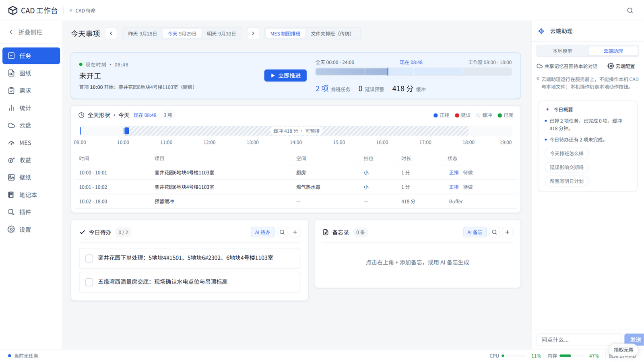
Task: Check the 奎井花园下单处理 to-do item
Action: (x=89, y=258)
